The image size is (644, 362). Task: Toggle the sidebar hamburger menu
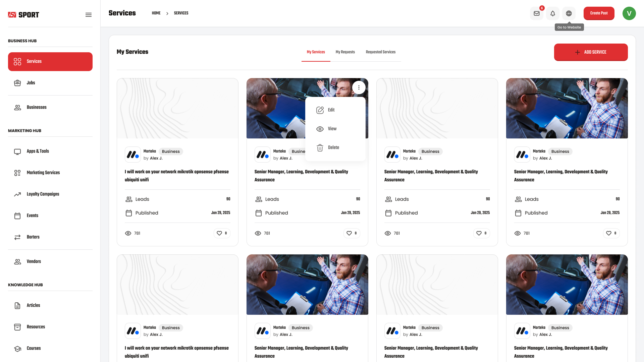(x=89, y=15)
